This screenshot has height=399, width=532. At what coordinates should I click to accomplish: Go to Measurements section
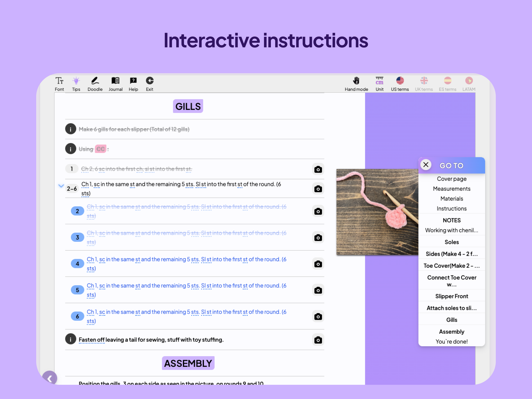[451, 189]
